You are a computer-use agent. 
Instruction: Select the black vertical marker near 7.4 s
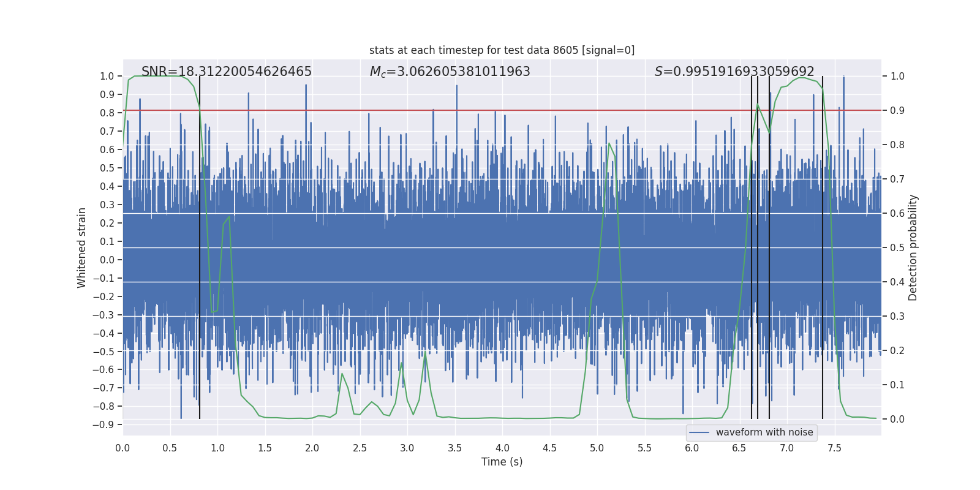coord(823,247)
